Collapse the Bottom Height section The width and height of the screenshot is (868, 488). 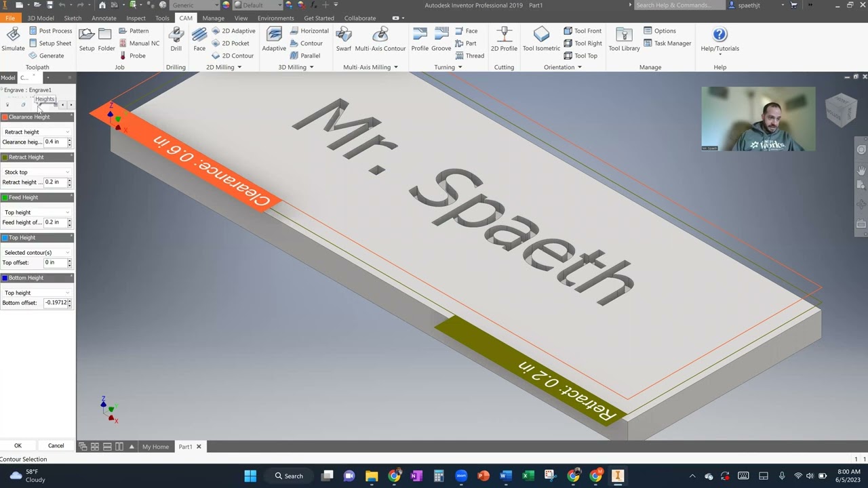(x=71, y=277)
